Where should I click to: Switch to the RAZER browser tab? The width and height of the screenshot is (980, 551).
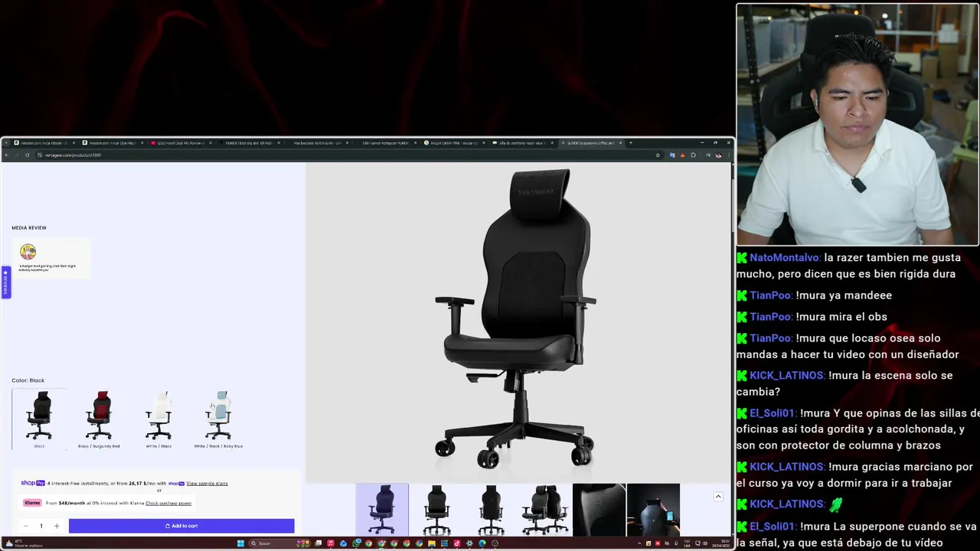click(x=453, y=143)
